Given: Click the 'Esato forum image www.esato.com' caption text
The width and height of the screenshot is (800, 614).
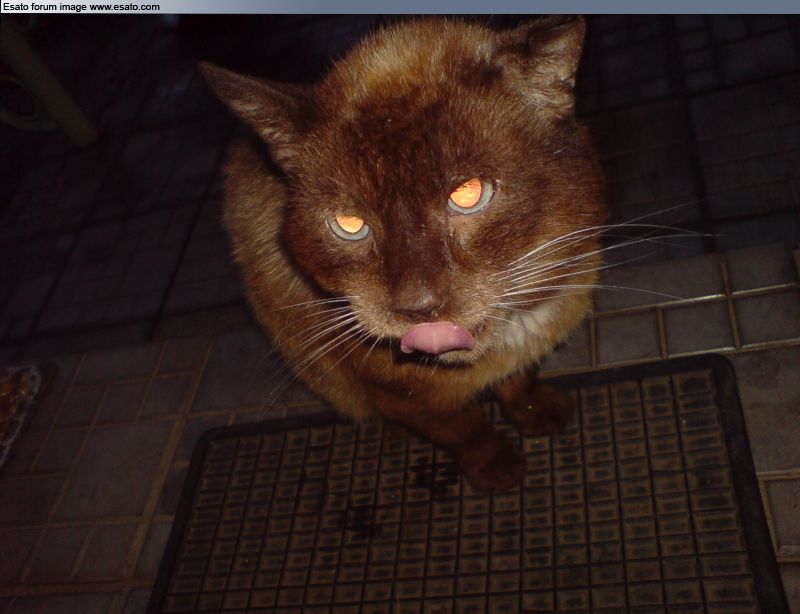Looking at the screenshot, I should tap(82, 7).
